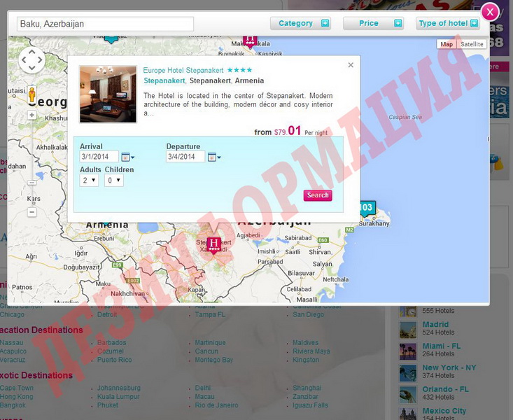The width and height of the screenshot is (513, 420).
Task: Pick up the Street View pegman
Action: [31, 95]
